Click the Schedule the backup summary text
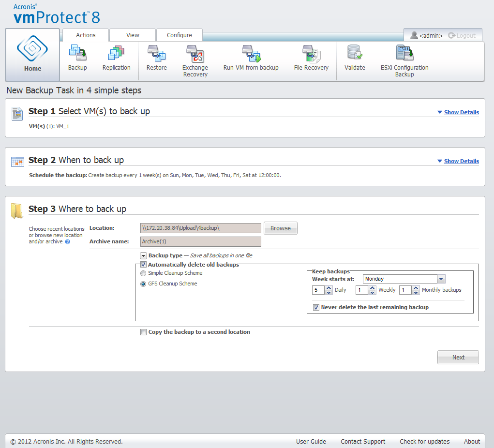The width and height of the screenshot is (494, 448). click(x=155, y=175)
